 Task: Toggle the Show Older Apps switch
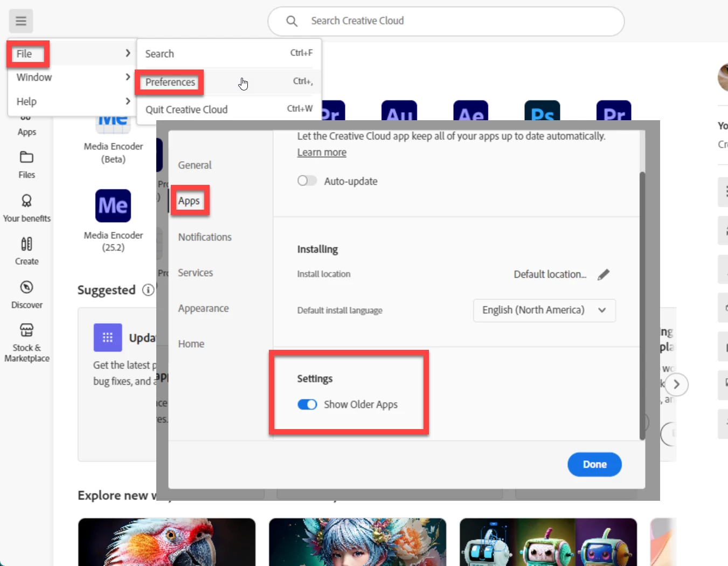coord(307,404)
